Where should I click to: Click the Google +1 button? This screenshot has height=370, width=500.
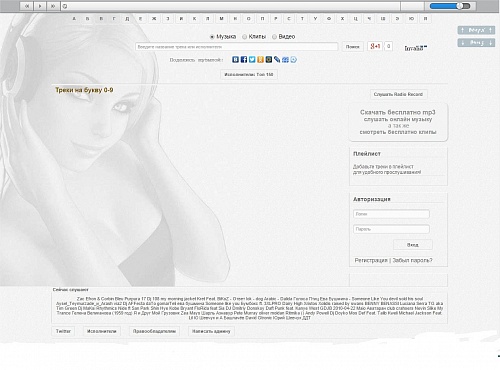point(375,46)
